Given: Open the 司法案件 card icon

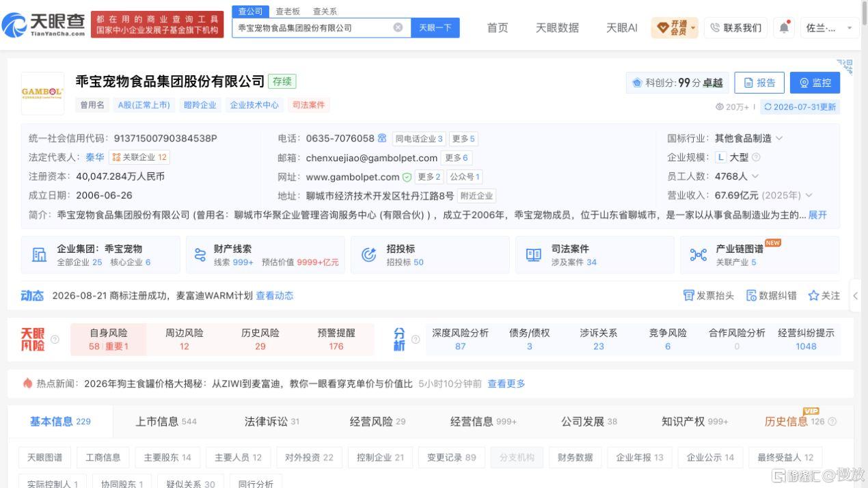Looking at the screenshot, I should [x=534, y=255].
